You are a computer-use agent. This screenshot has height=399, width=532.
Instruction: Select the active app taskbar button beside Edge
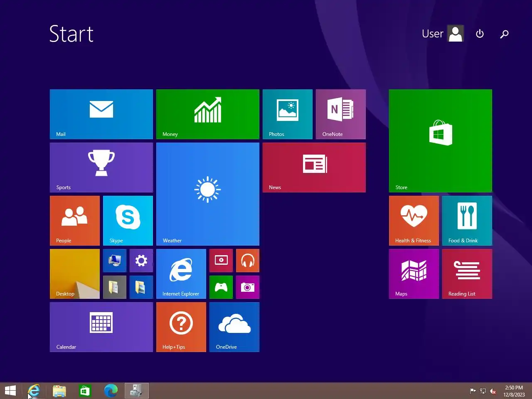click(x=136, y=391)
